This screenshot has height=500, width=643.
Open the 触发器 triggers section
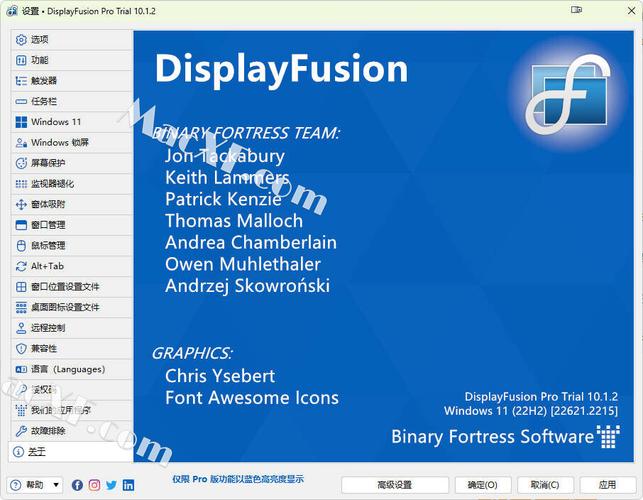coord(71,81)
